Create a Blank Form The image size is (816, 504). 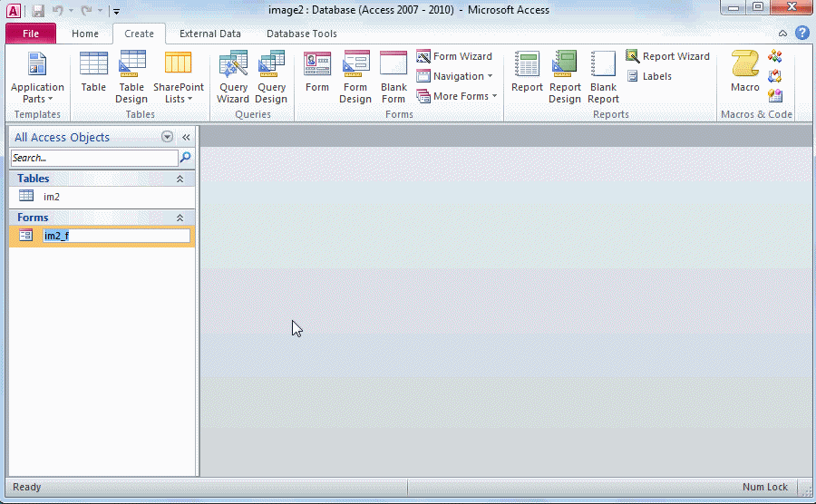pyautogui.click(x=393, y=76)
